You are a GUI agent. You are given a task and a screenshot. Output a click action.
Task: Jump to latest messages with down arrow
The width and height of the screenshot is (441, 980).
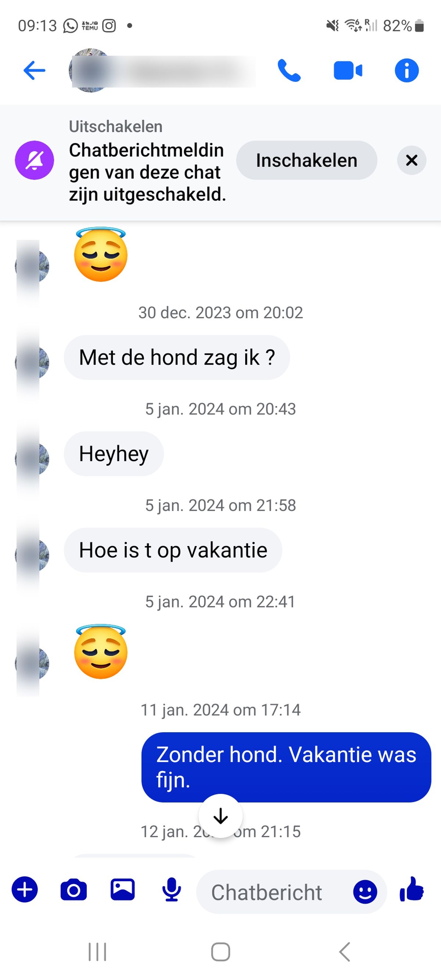pos(221,816)
